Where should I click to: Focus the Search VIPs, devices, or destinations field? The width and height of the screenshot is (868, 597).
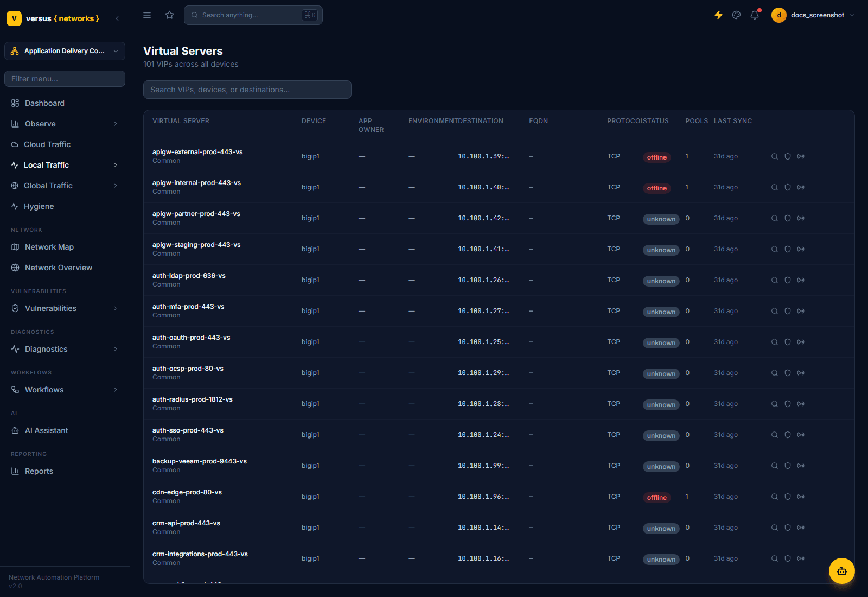[247, 90]
